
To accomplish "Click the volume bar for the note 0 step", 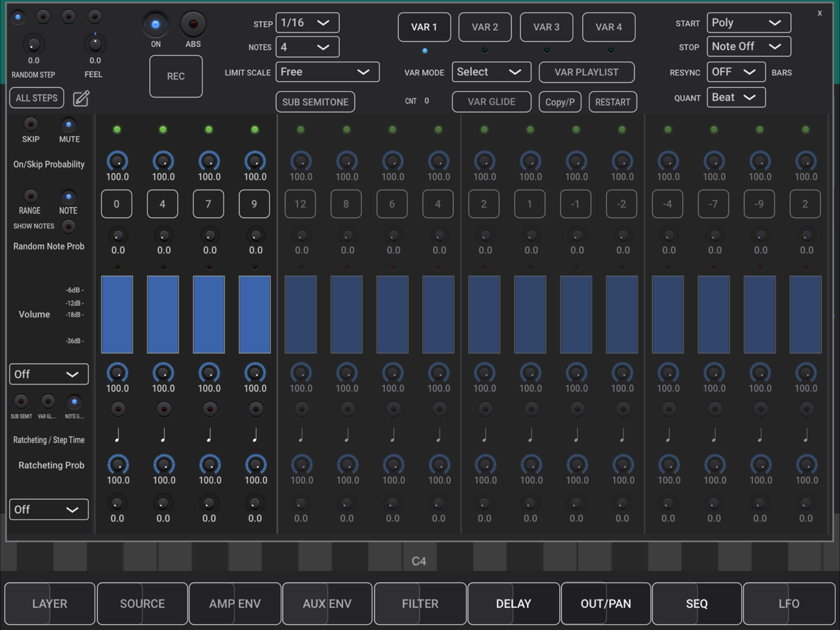I will 117,314.
